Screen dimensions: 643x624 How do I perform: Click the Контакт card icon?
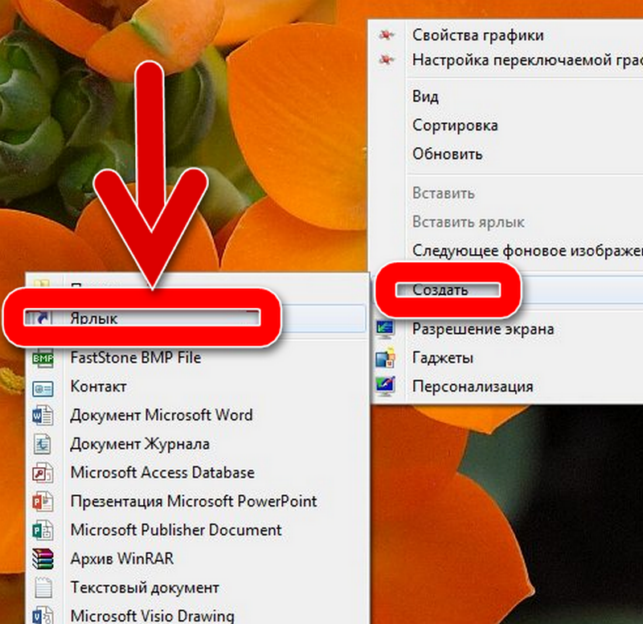(43, 387)
